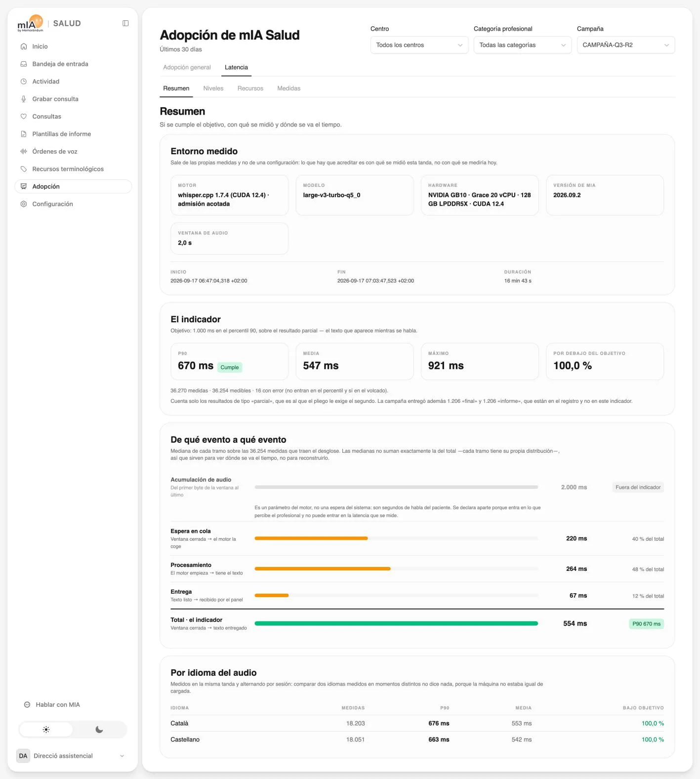Viewport: 700px width, 779px height.
Task: Switch to the Adopción general tab
Action: click(x=187, y=68)
